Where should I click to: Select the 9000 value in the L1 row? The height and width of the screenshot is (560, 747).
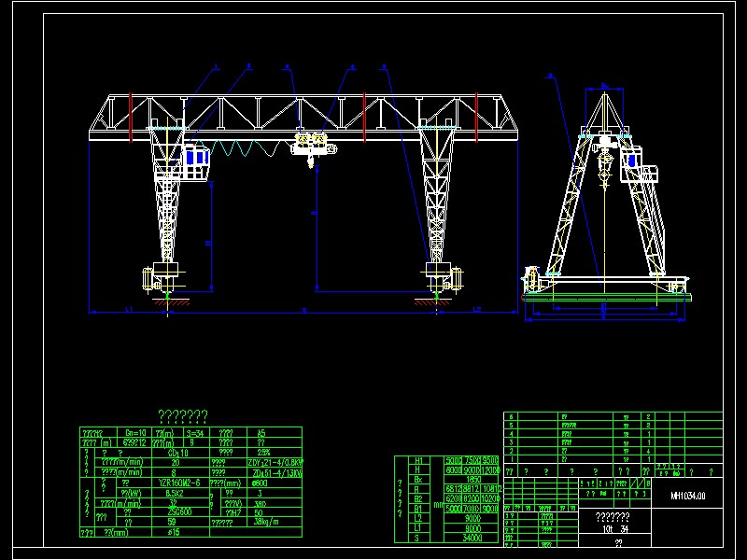[x=473, y=527]
